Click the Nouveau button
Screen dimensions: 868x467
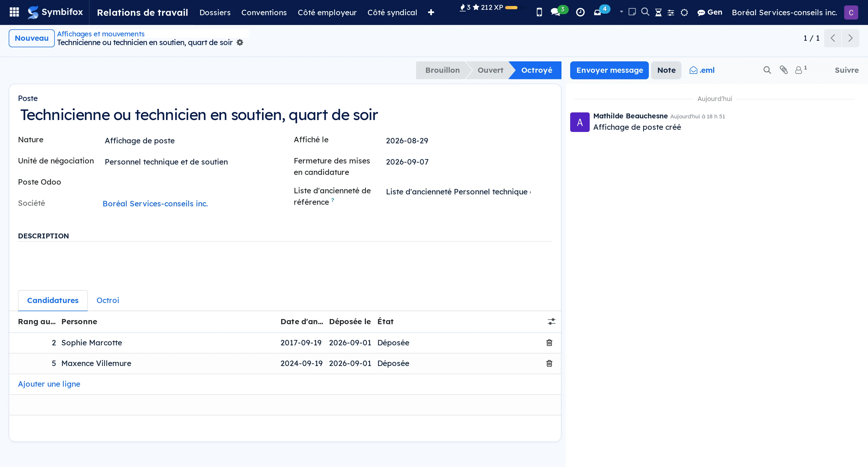[32, 38]
